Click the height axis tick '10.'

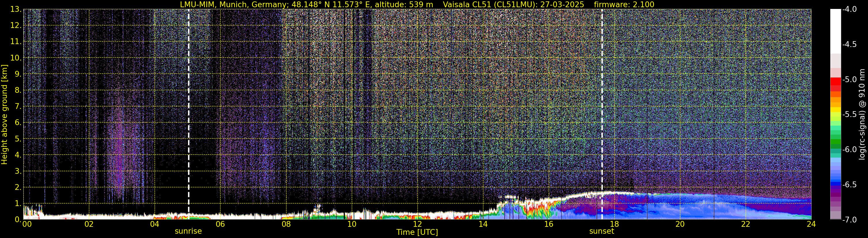16,58
